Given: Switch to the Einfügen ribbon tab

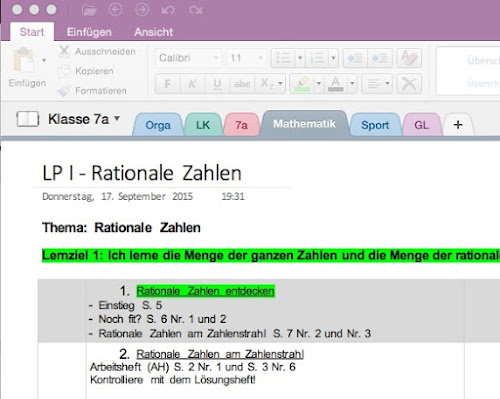Looking at the screenshot, I should (x=89, y=32).
